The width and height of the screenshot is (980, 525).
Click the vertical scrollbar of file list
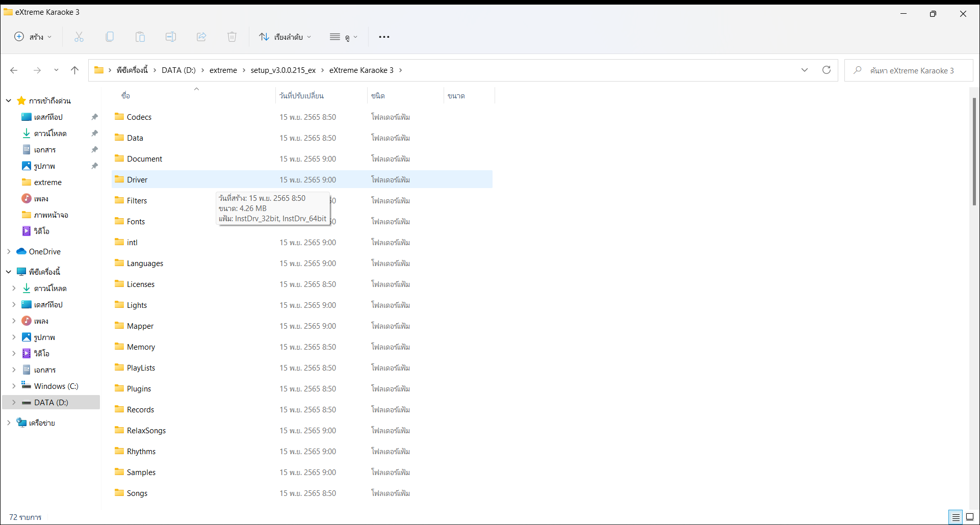coord(974,151)
